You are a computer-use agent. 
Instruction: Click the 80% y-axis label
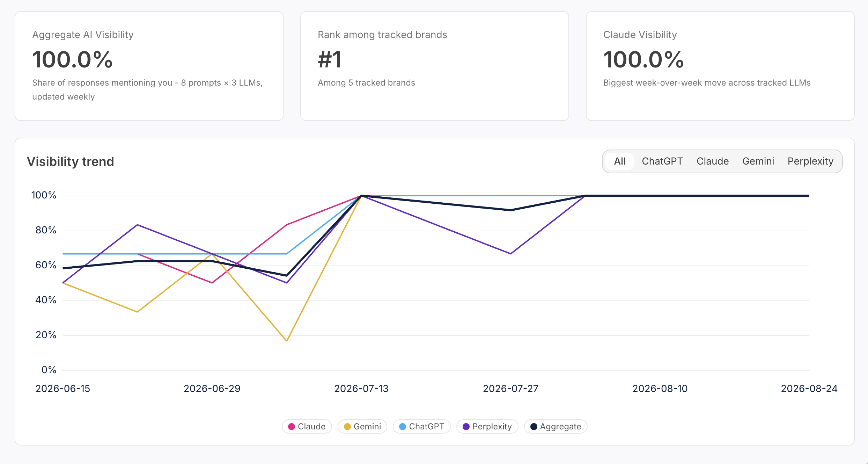[x=46, y=230]
